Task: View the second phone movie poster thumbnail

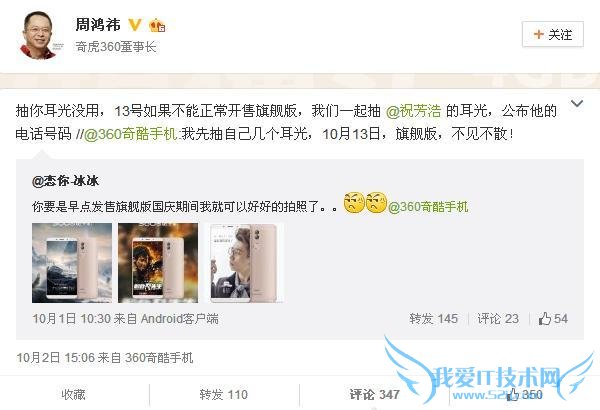Action: [x=158, y=263]
